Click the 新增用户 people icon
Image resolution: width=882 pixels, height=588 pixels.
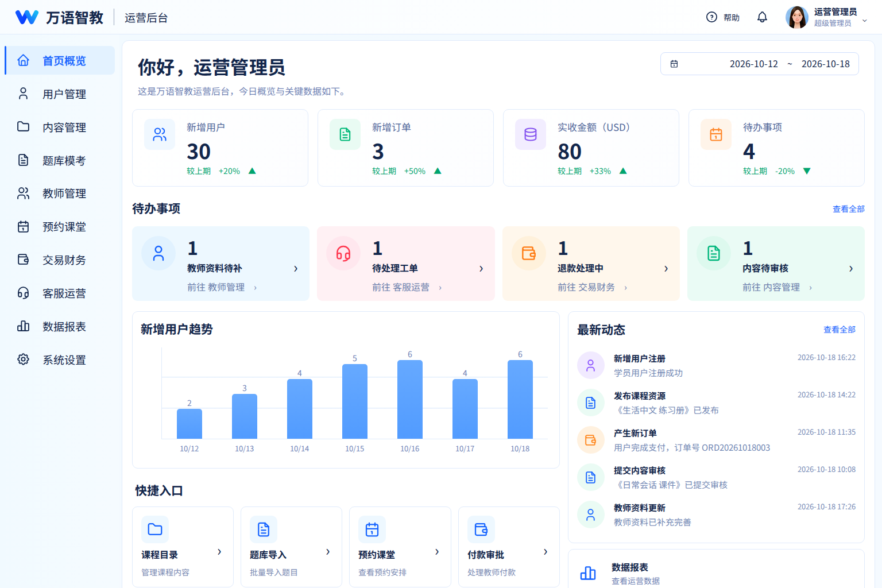coord(160,134)
